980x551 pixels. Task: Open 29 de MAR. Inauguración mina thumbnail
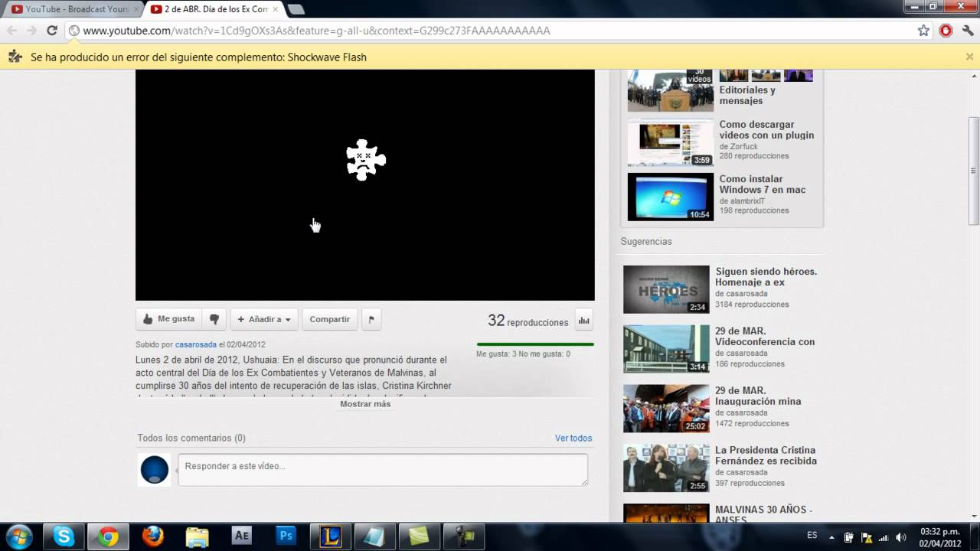pyautogui.click(x=666, y=409)
